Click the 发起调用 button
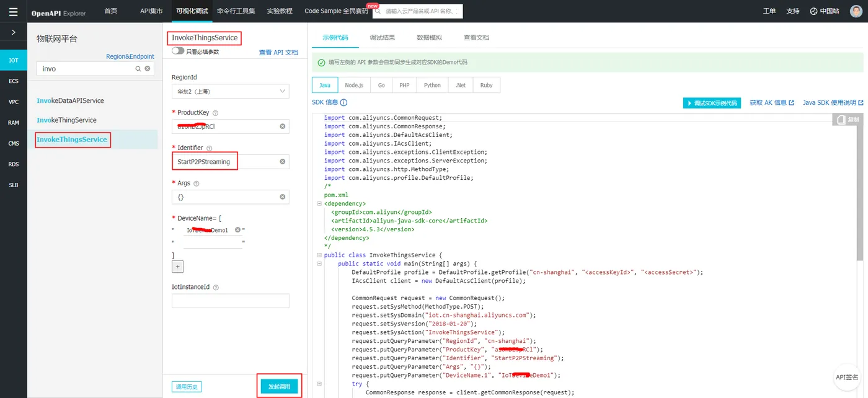Viewport: 868px width, 398px height. click(280, 386)
